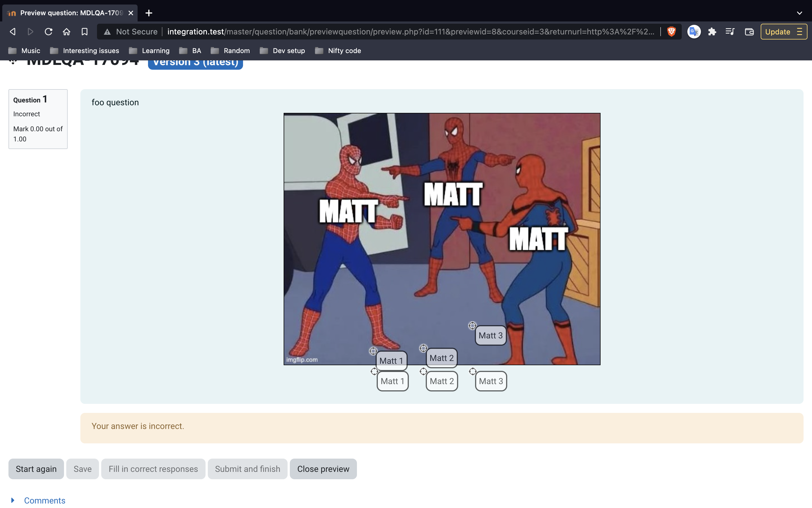
Task: Click the 'Your answer is incorrect.' feedback text
Action: (138, 426)
